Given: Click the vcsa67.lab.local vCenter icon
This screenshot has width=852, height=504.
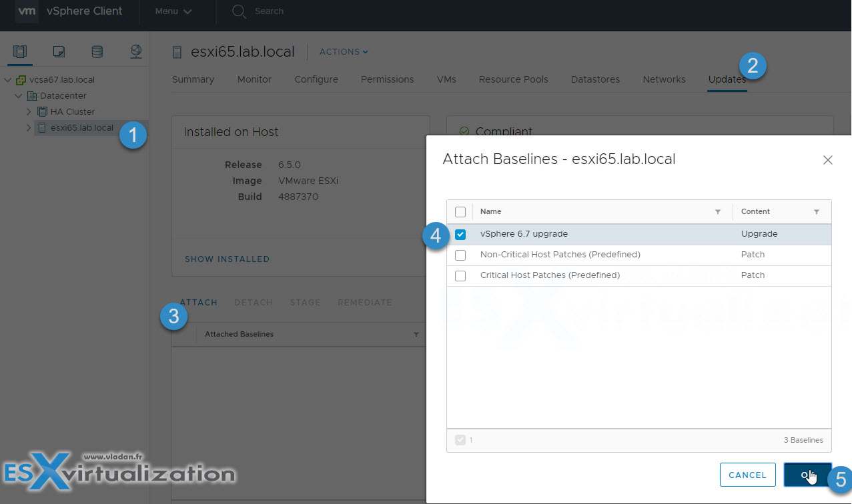Looking at the screenshot, I should 21,80.
